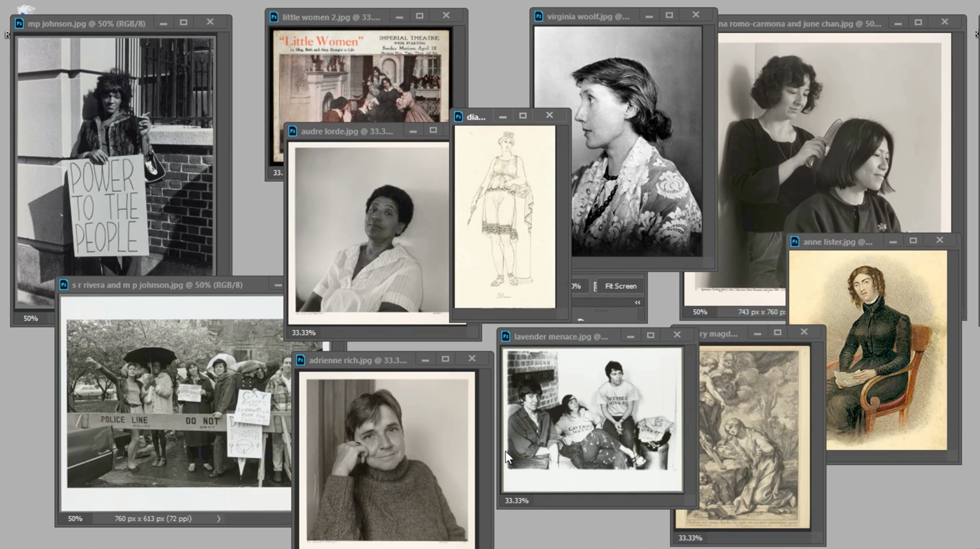Select the adrienne rich.jpg title bar
This screenshot has height=549, width=980.
point(393,360)
